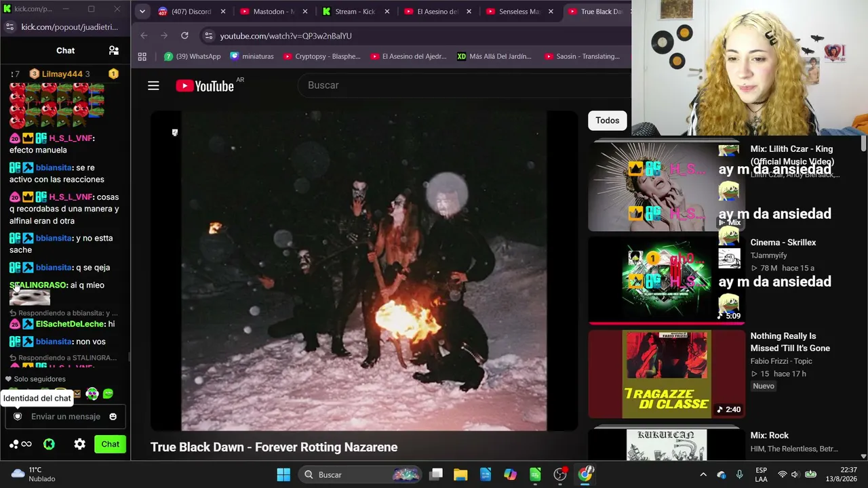The image size is (868, 488).
Task: Click username STALINGRASO in chat
Action: point(38,285)
